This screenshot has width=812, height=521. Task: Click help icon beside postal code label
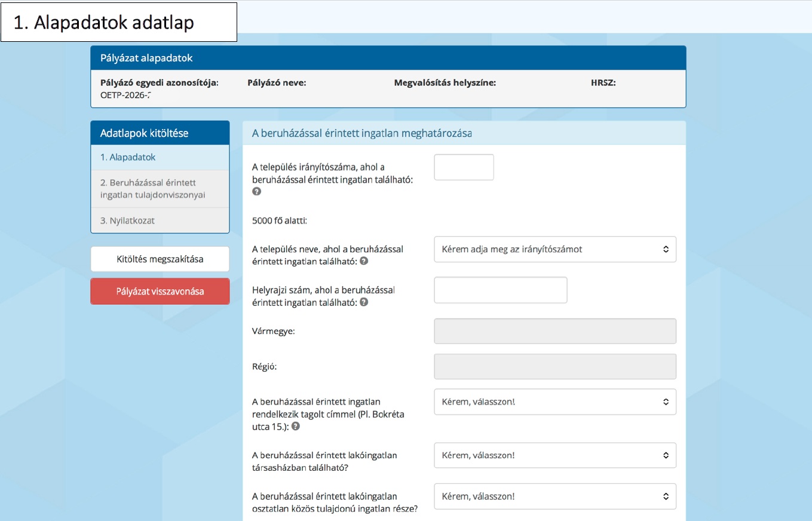click(x=257, y=192)
